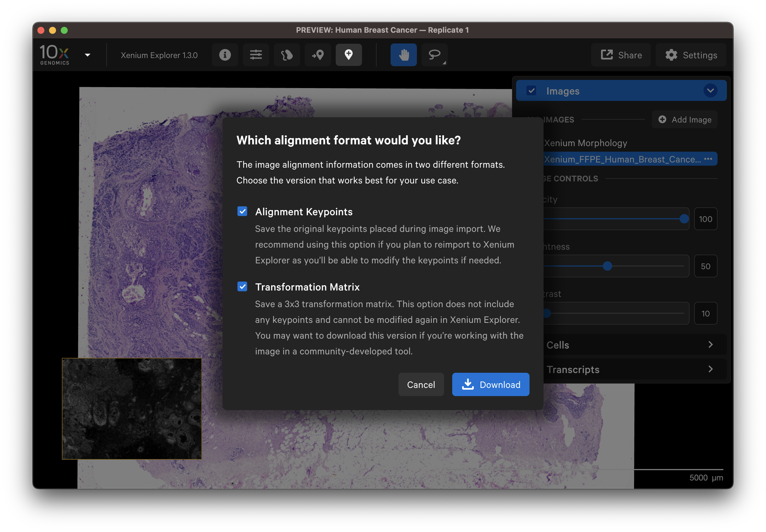Click the Alignment Keypoints label text
This screenshot has width=766, height=532.
click(x=304, y=212)
